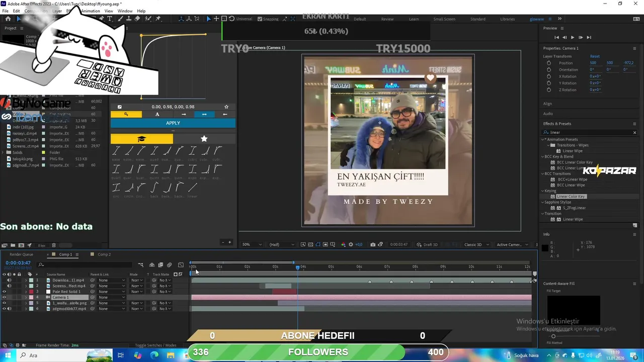Viewport: 644px width, 362px height.
Task: Click the Home icon in the toolbar
Action: coord(8,19)
